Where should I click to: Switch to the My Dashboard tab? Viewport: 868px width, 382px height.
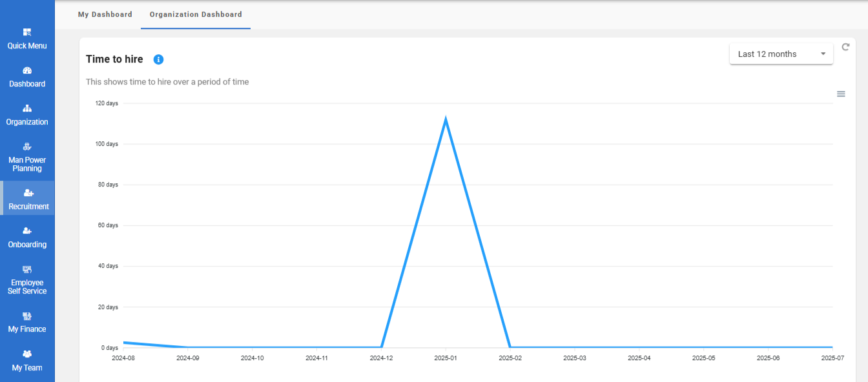pyautogui.click(x=105, y=14)
